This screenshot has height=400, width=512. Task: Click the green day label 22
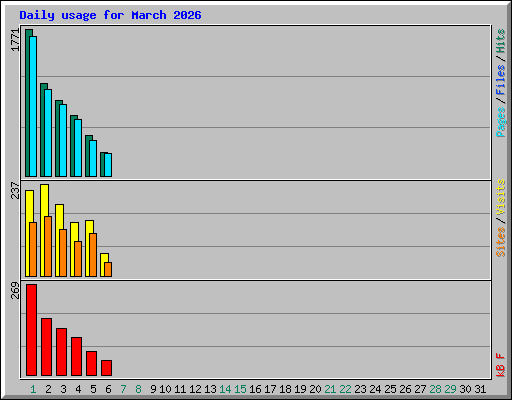[345, 389]
